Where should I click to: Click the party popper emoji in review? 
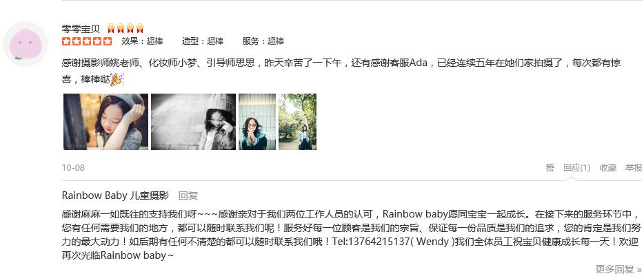117,79
